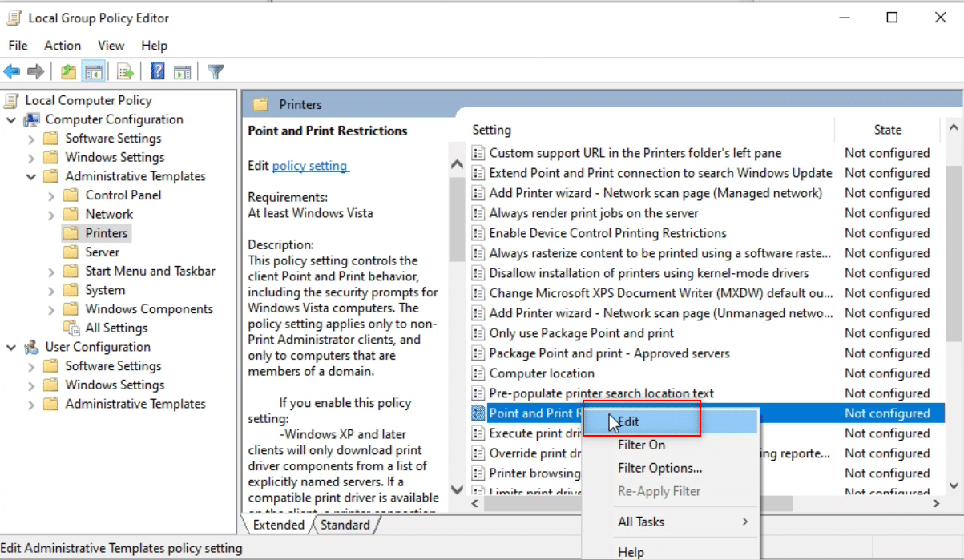964x560 pixels.
Task: Expand Administrative Templates under User Configuration
Action: pos(31,404)
